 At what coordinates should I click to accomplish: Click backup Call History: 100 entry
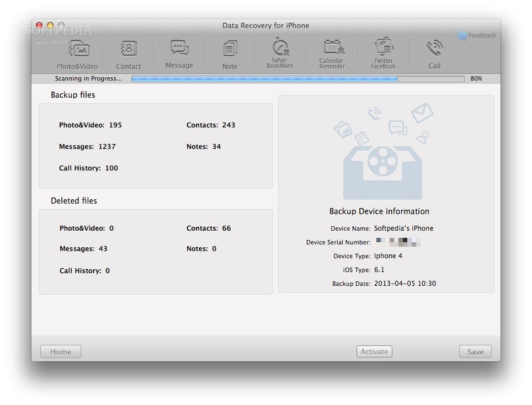88,168
